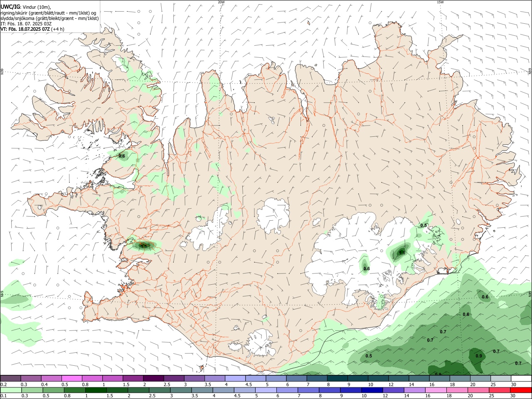532x399 pixels.
Task: Click the dark green rain cell in west Iceland
Action: tap(144, 246)
